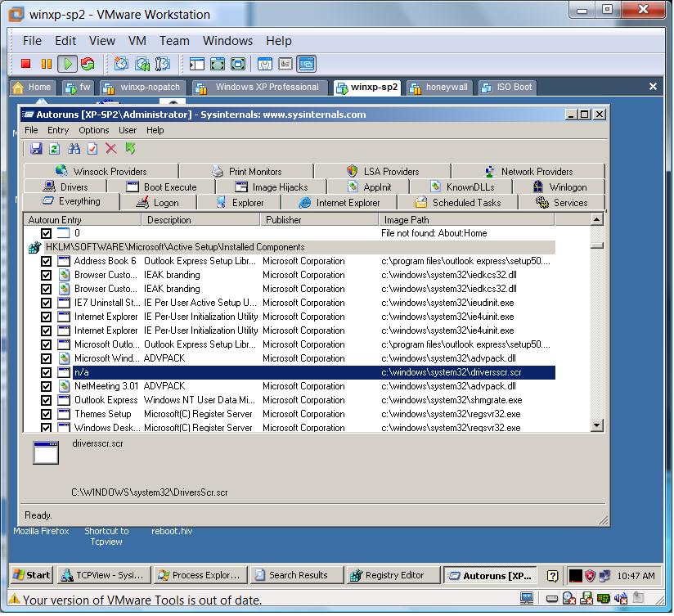Click the CD-ROM device icon in VMware status bar
Image resolution: width=674 pixels, height=616 pixels.
pos(569,598)
